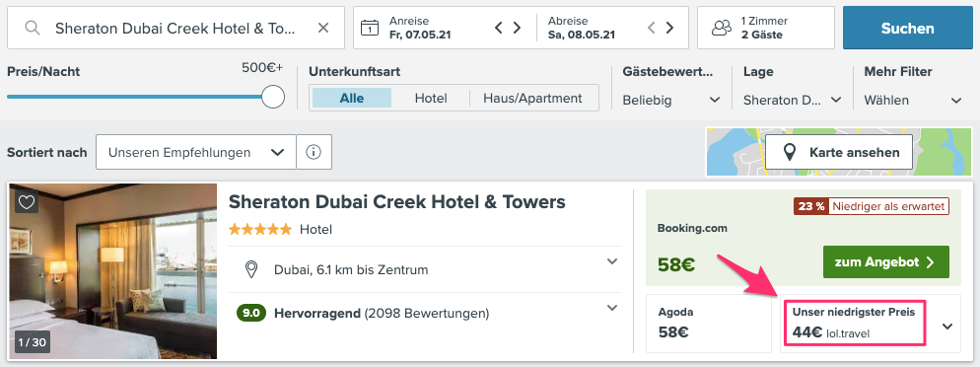980x367 pixels.
Task: Select the Hotel accommodation type
Action: pos(431,98)
